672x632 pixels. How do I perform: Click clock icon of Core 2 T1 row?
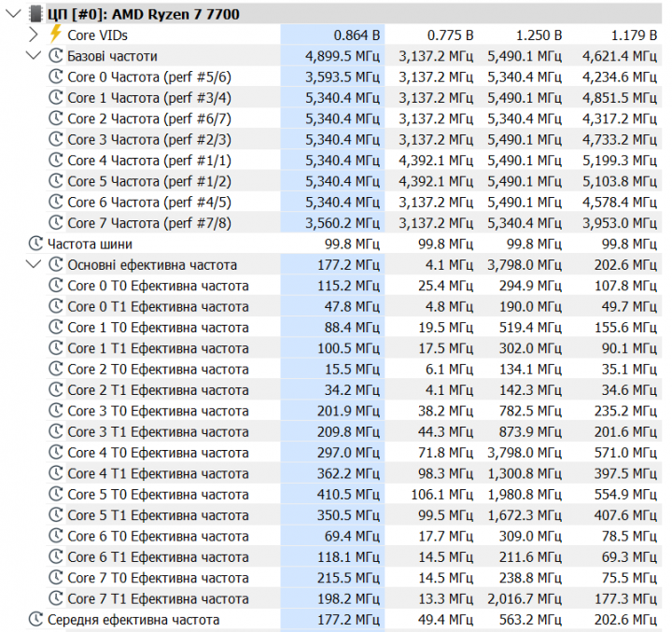pyautogui.click(x=56, y=389)
